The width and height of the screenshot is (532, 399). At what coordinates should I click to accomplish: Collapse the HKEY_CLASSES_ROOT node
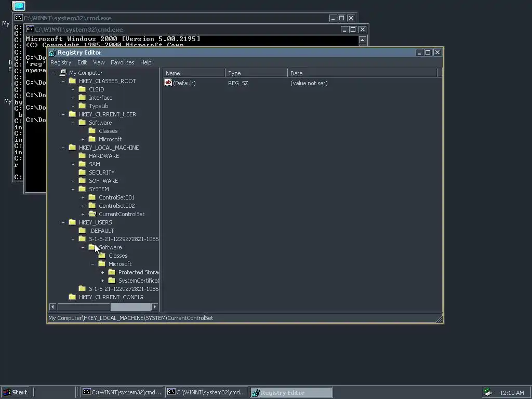click(x=63, y=81)
